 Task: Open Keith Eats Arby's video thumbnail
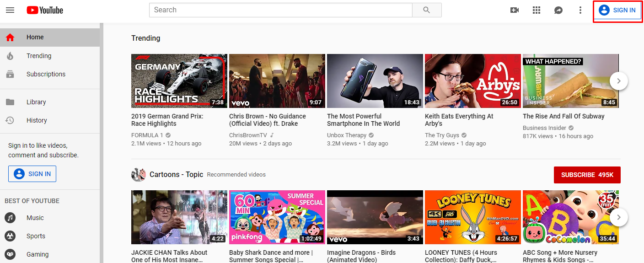pyautogui.click(x=473, y=81)
